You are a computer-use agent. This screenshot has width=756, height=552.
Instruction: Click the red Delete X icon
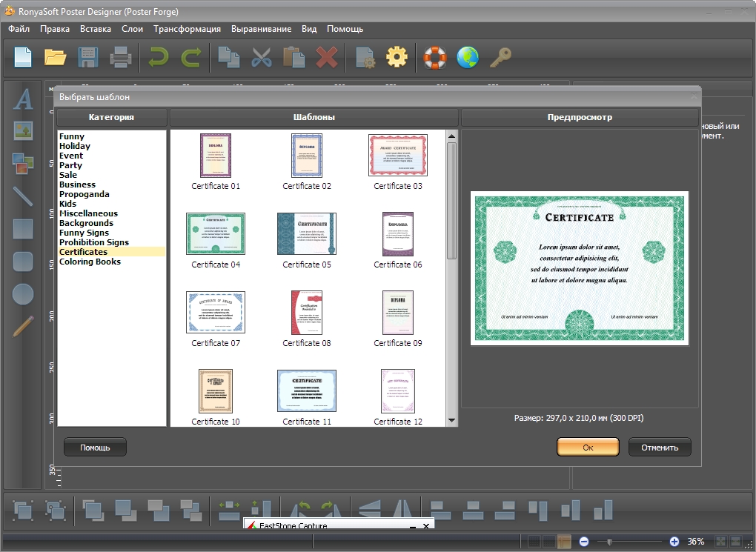tap(327, 57)
